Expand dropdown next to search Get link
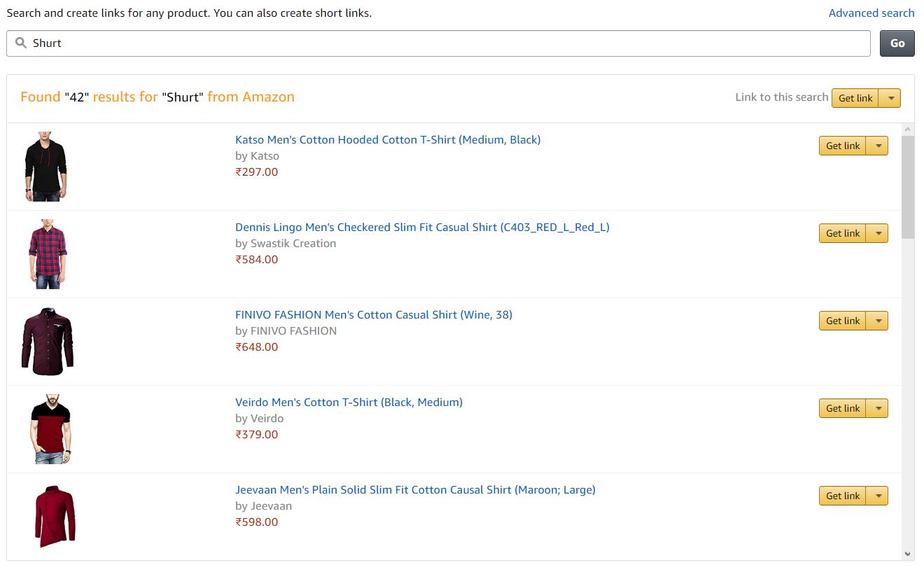 click(x=890, y=98)
